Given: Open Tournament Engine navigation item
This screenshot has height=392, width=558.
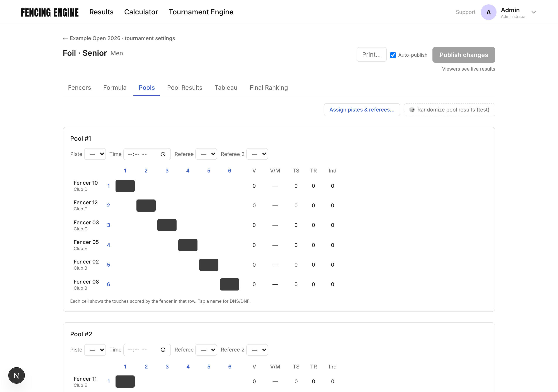Looking at the screenshot, I should [201, 12].
